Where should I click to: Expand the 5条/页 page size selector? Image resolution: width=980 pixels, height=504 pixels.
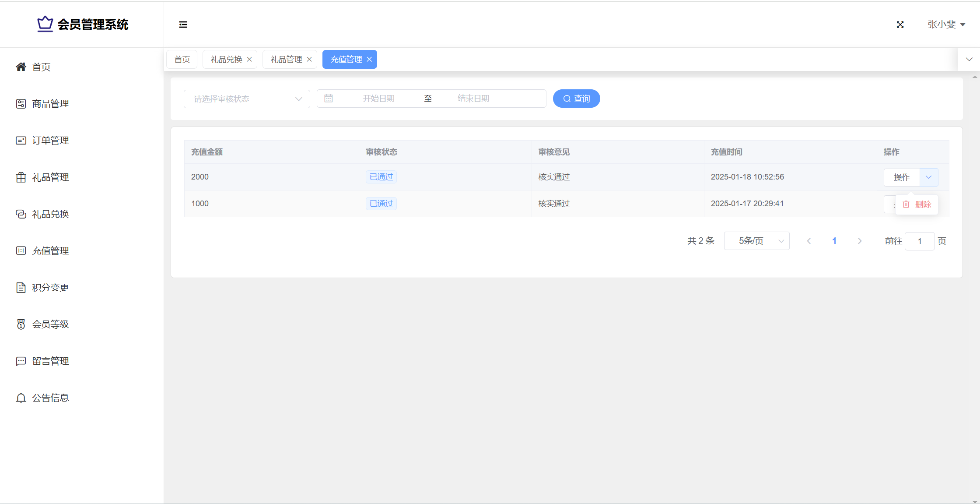click(x=756, y=241)
